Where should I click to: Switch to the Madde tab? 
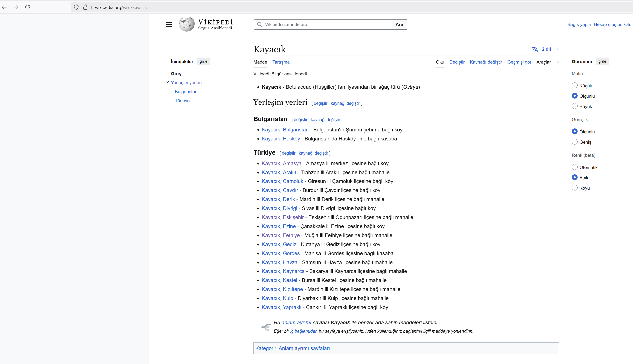tap(260, 62)
